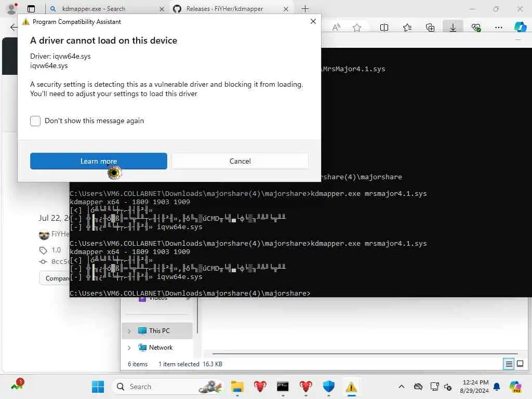532x399 pixels.
Task: Click the '6 items' status text
Action: coord(137,364)
